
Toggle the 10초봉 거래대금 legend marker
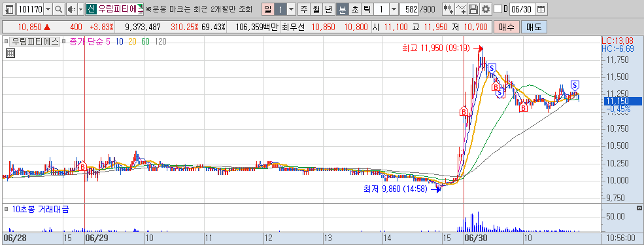point(5,209)
